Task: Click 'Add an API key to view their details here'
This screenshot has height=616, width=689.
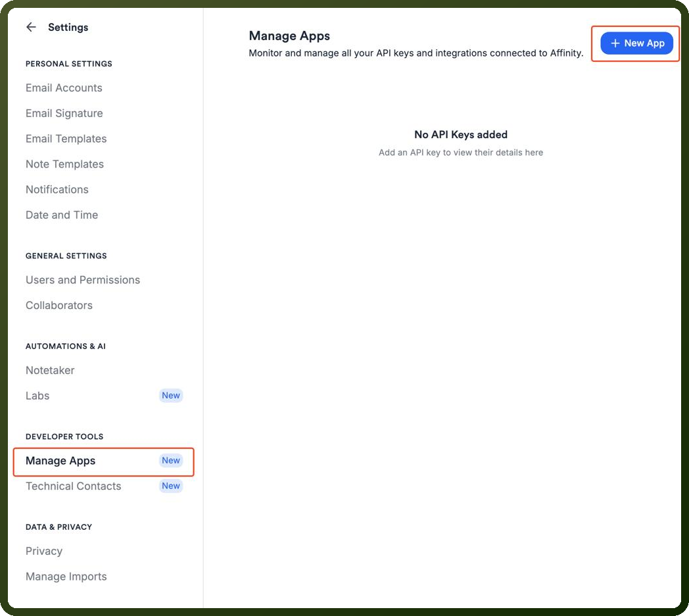Action: [x=460, y=153]
